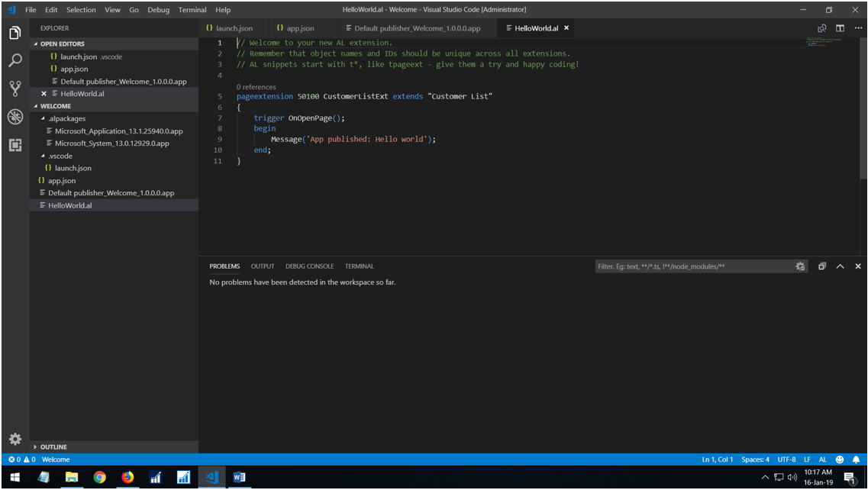This screenshot has height=490, width=868.
Task: Expand the Outline section
Action: tap(114, 446)
